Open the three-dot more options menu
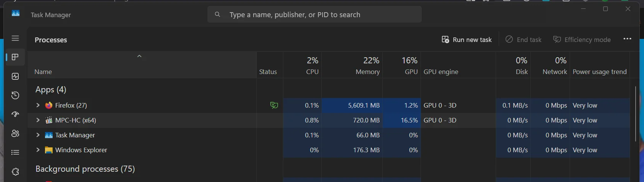644x182 pixels. click(627, 39)
